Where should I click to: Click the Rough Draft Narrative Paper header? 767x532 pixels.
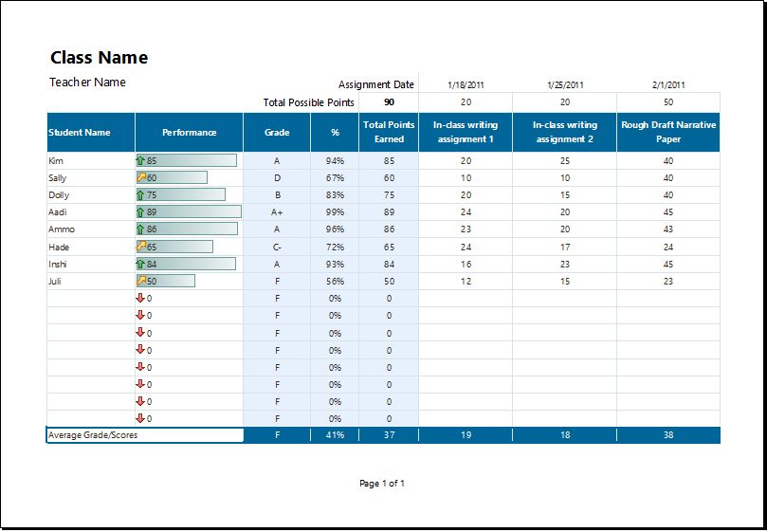[x=668, y=132]
